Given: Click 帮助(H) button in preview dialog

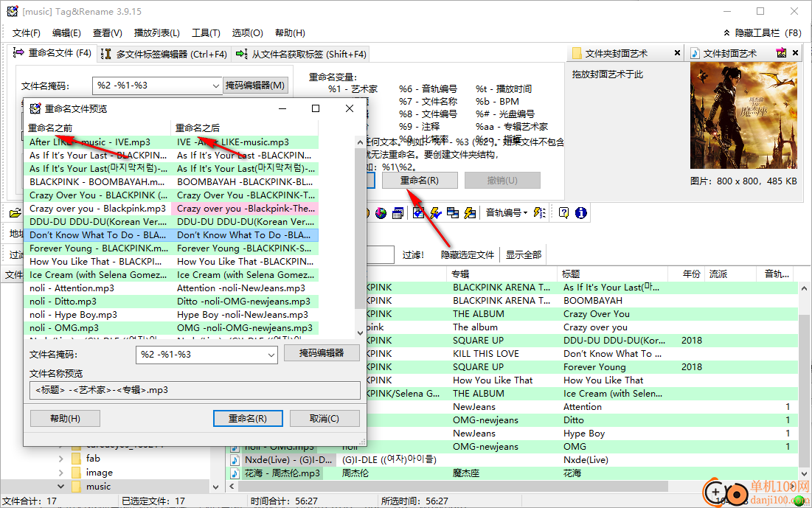Looking at the screenshot, I should [65, 418].
